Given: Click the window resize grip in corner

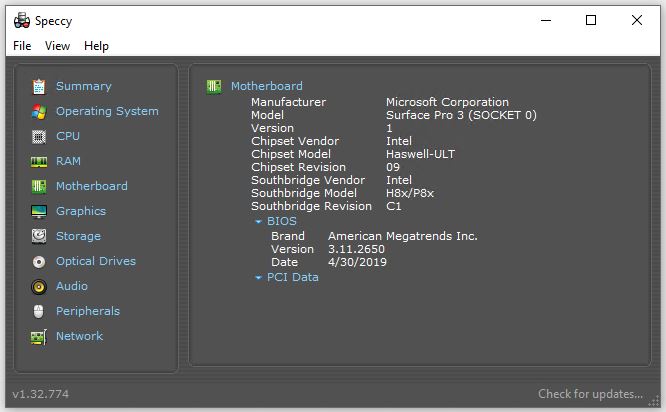Looking at the screenshot, I should (x=654, y=401).
